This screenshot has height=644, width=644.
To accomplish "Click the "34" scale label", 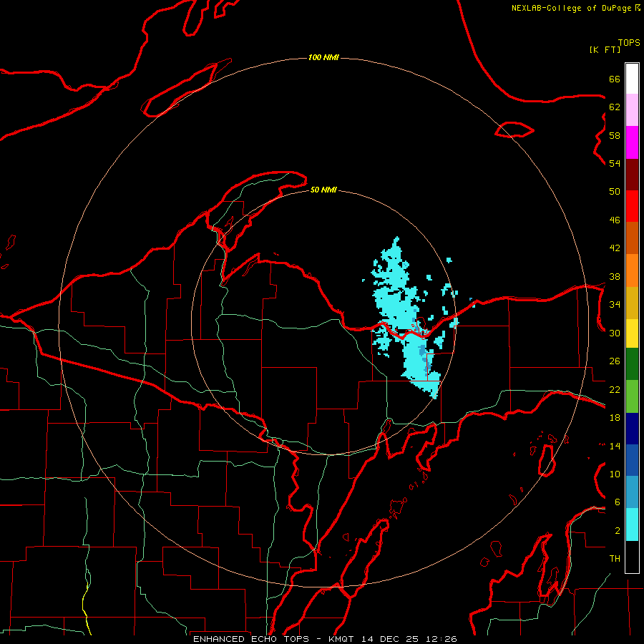I will pos(615,305).
